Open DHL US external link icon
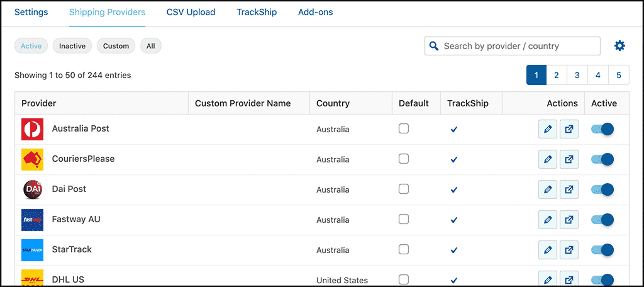Image resolution: width=644 pixels, height=287 pixels. click(569, 278)
